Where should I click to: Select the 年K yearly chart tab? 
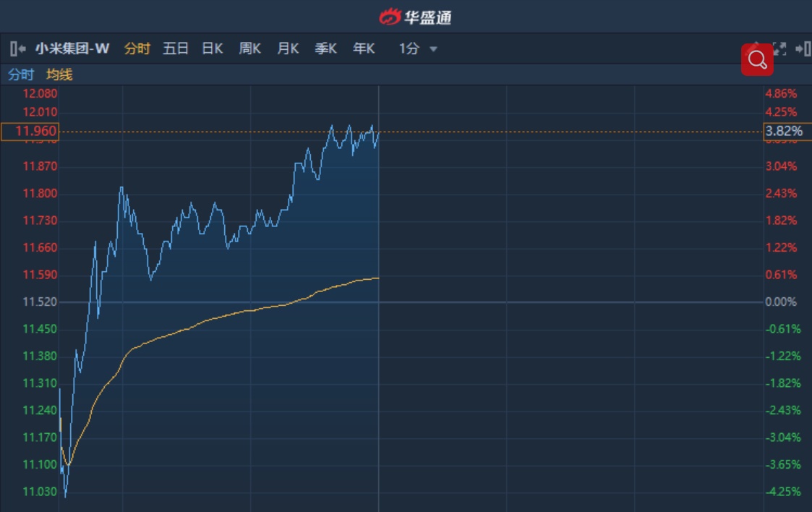364,49
